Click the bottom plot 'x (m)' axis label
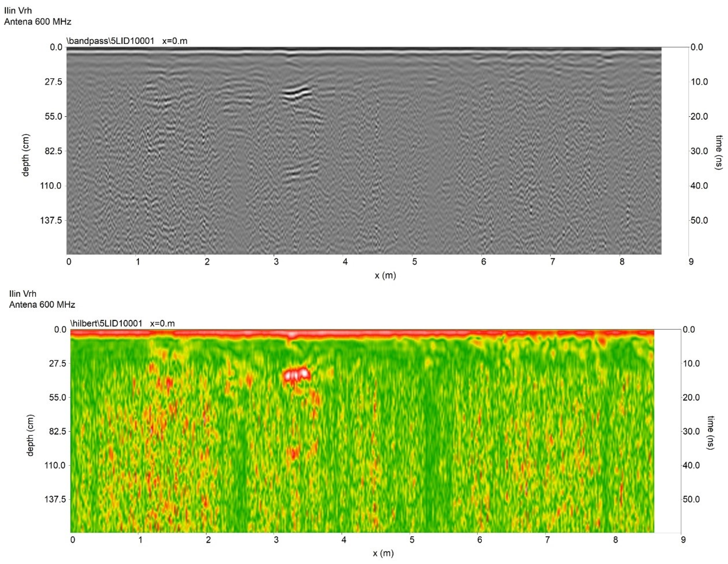 point(383,554)
